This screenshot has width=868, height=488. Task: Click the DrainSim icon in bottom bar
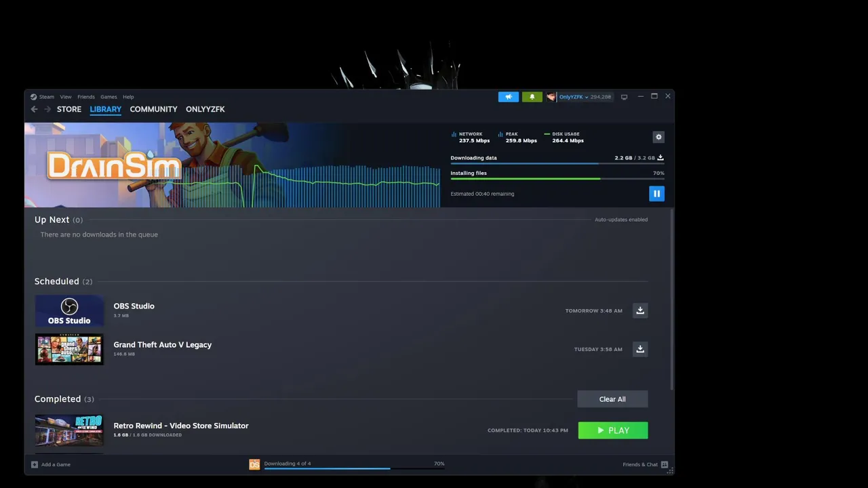click(x=254, y=464)
